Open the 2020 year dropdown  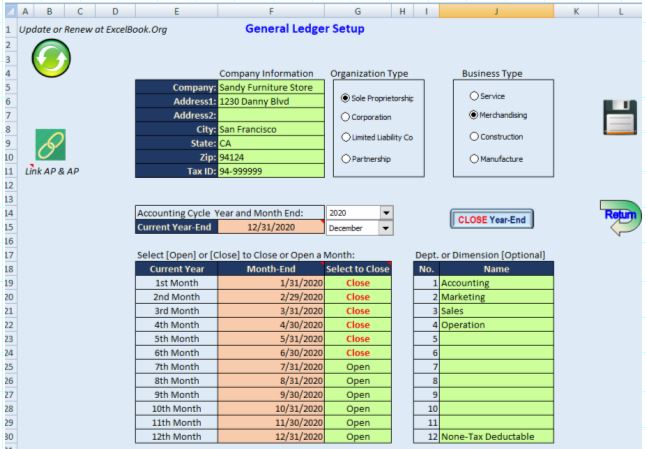pos(385,213)
